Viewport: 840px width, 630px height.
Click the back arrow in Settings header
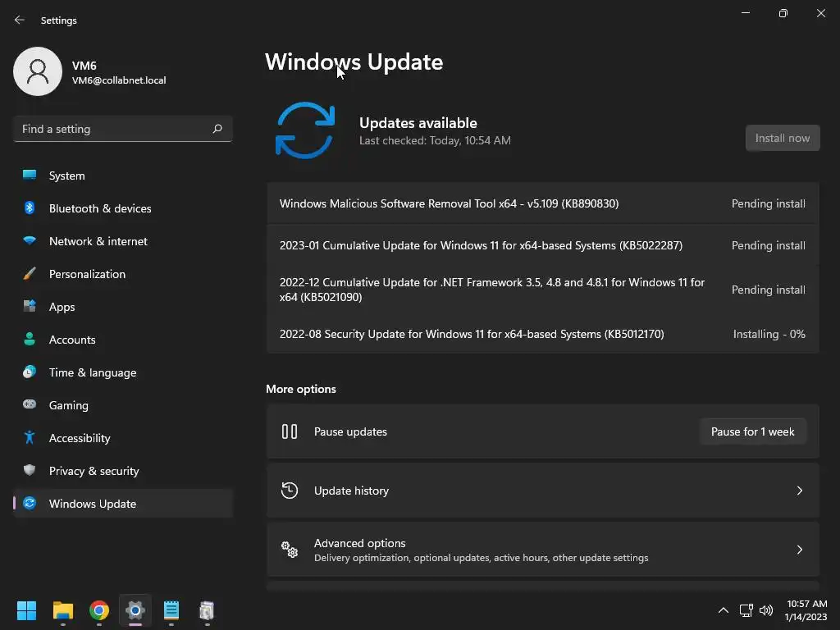tap(20, 20)
